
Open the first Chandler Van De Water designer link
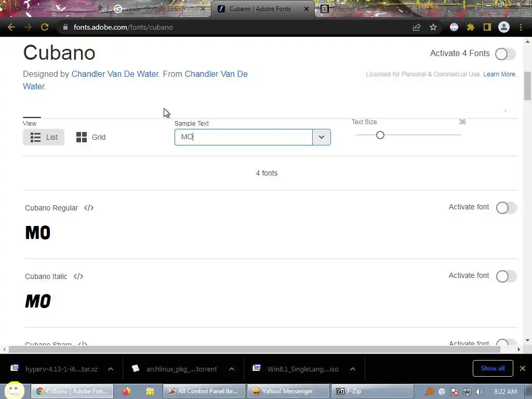click(115, 74)
